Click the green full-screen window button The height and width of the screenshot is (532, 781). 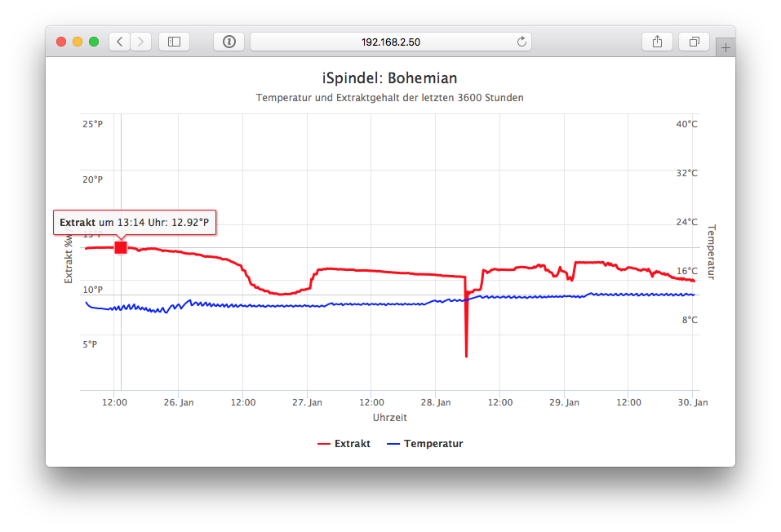pyautogui.click(x=94, y=42)
